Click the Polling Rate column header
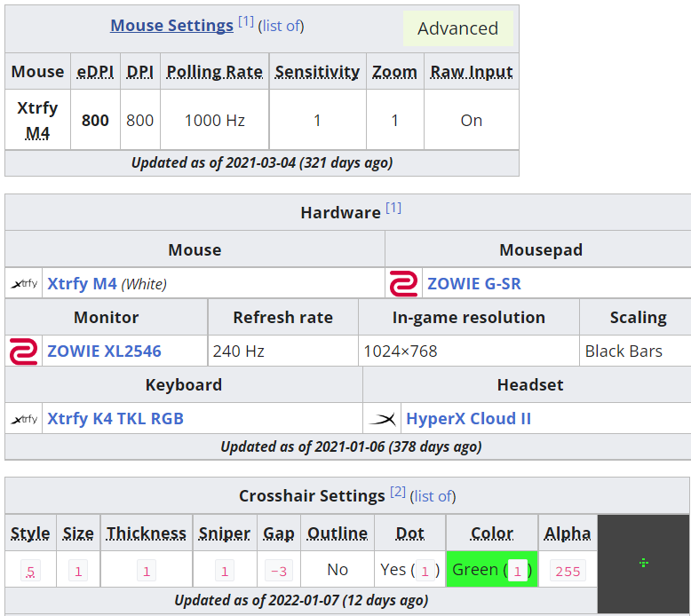This screenshot has width=691, height=616. pos(214,71)
